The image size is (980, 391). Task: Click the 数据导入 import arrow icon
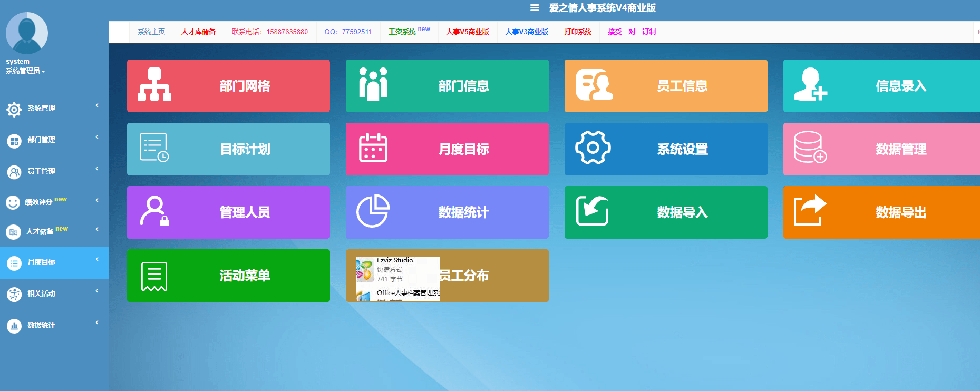click(x=592, y=211)
